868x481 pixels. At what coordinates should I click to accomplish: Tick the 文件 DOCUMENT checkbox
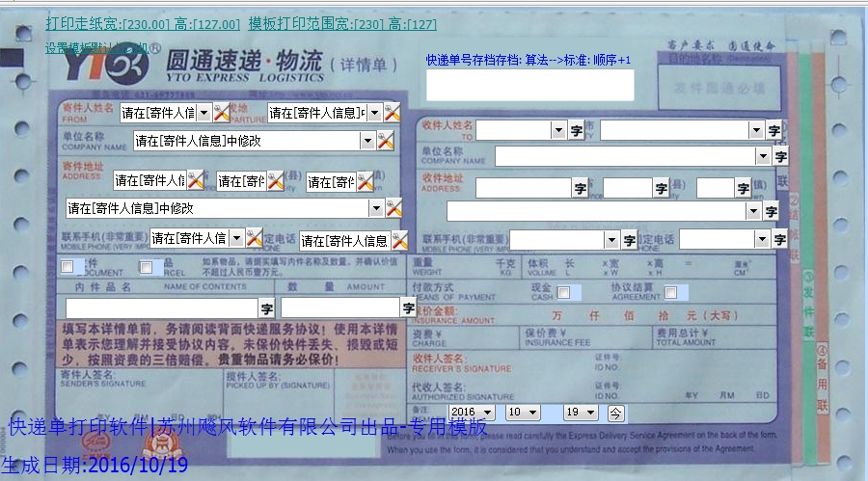click(67, 267)
